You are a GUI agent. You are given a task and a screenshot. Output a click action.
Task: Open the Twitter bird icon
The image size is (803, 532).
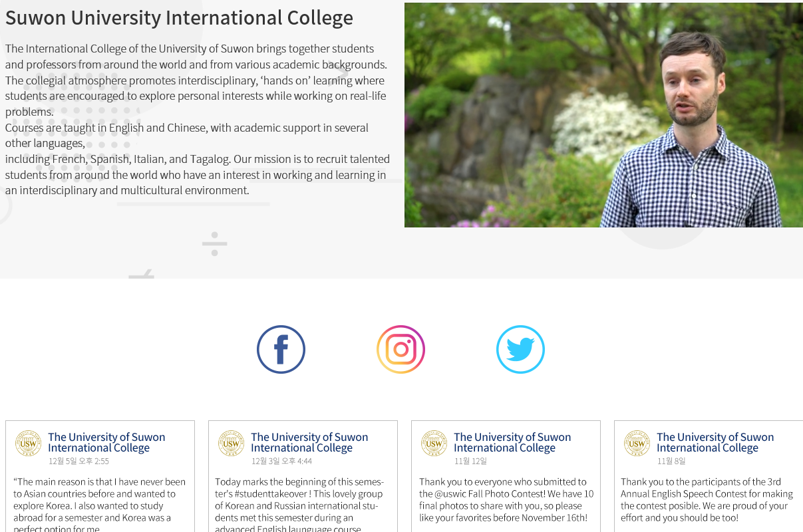[520, 349]
